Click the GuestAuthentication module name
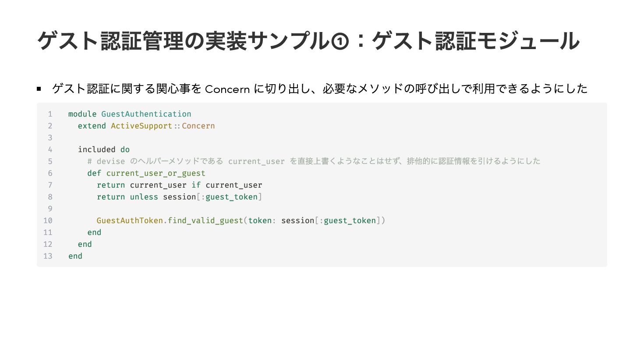This screenshot has height=363, width=644. pos(146,114)
